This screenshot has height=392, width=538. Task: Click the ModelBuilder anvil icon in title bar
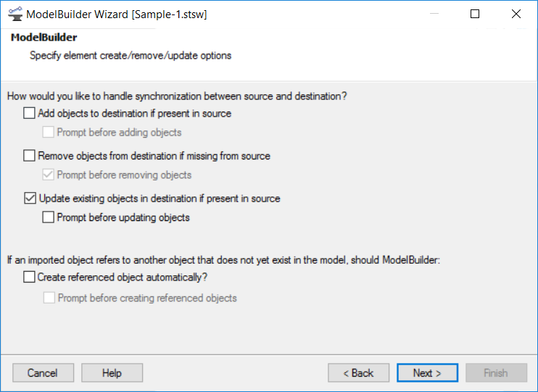tap(15, 14)
